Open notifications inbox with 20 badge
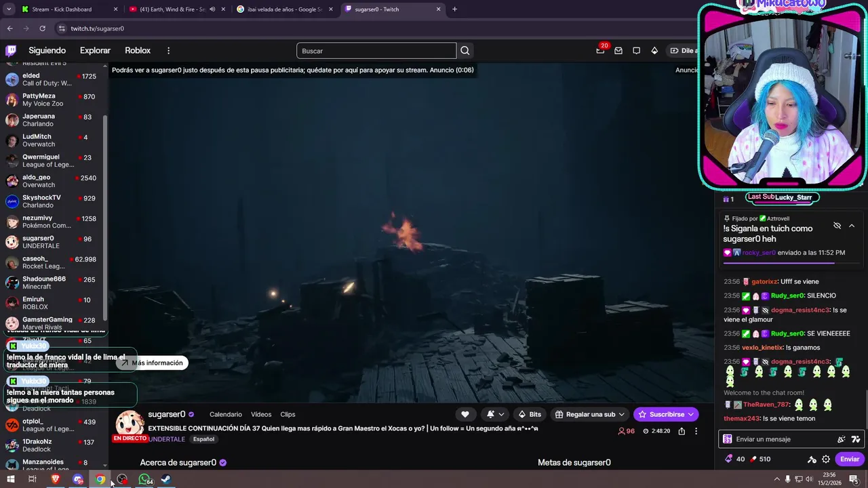Image resolution: width=868 pixels, height=488 pixels. [x=601, y=51]
